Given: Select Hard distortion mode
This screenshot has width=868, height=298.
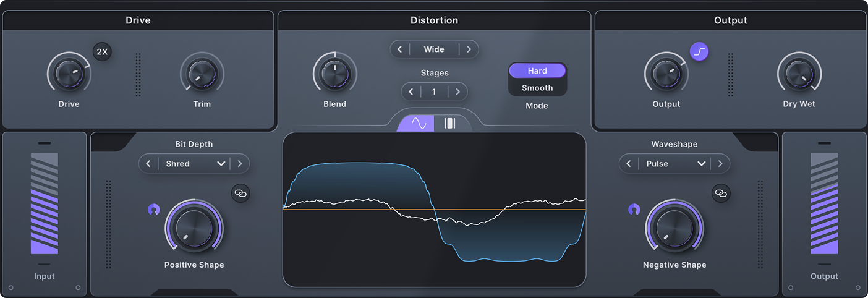Looking at the screenshot, I should (x=537, y=71).
